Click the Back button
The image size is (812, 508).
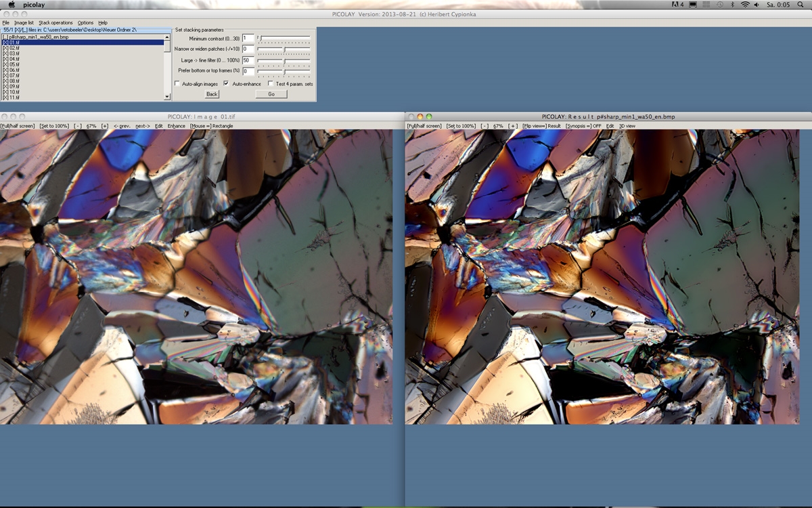pos(212,94)
